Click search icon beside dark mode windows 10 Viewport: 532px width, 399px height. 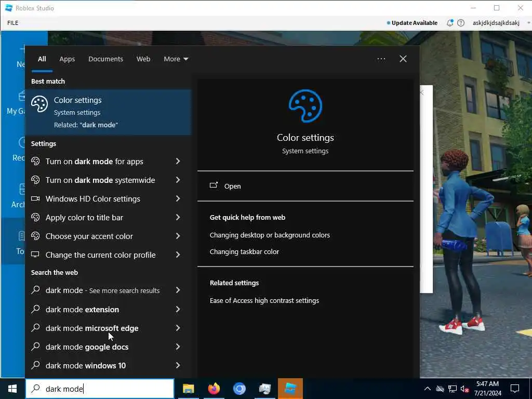35,365
